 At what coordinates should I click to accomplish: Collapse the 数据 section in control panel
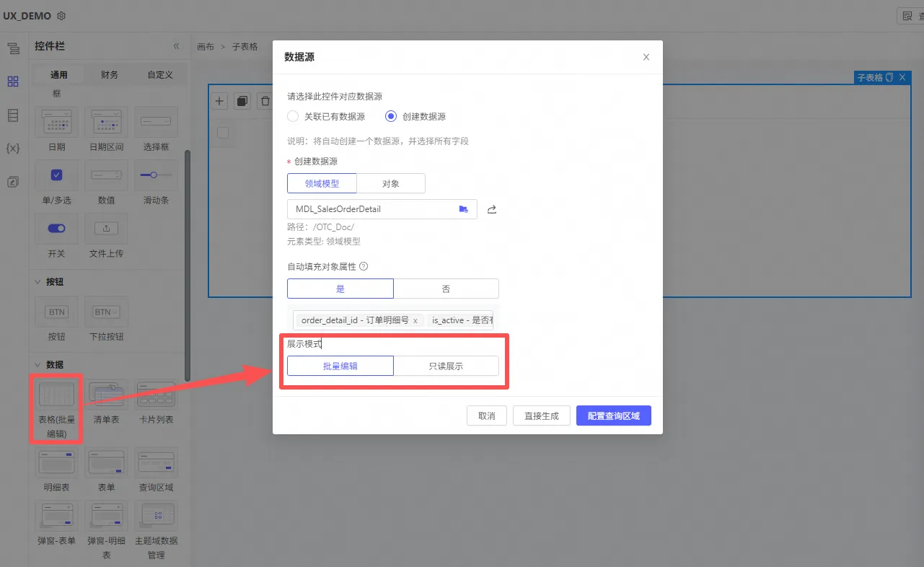tap(38, 365)
